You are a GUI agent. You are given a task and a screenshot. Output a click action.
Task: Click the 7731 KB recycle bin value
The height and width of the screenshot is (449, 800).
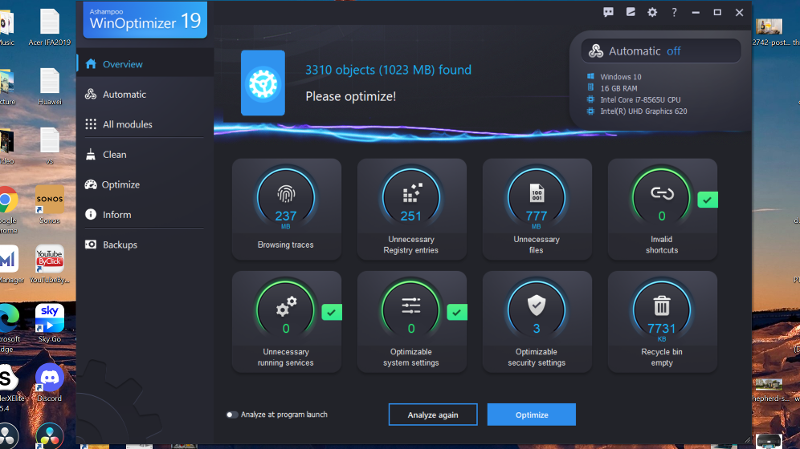pos(662,331)
